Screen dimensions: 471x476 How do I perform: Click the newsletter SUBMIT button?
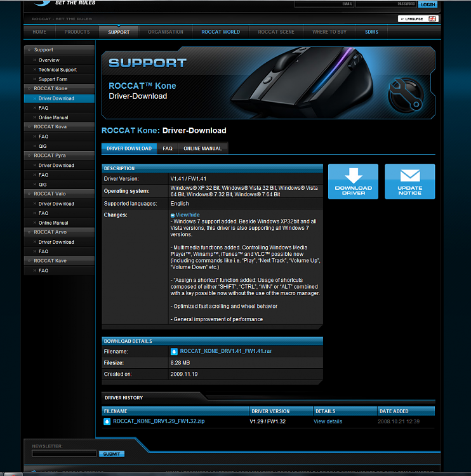(x=112, y=454)
